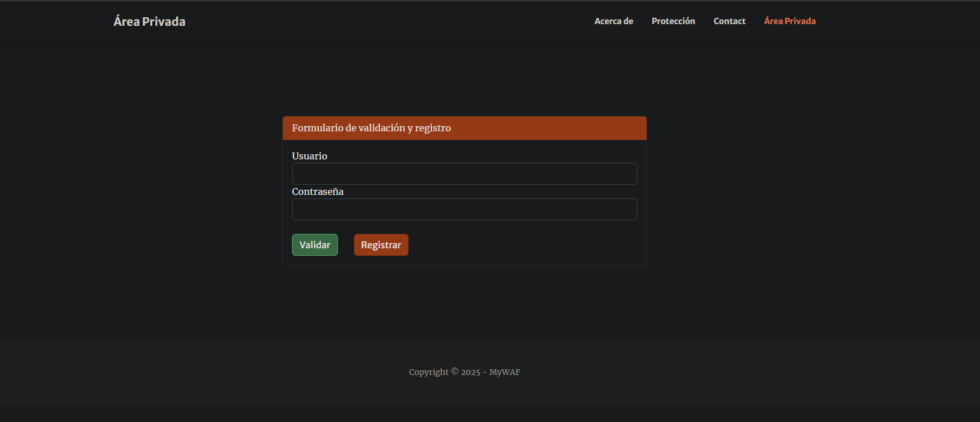Focus the Usuario input field
Viewport: 980px width, 422px height.
point(464,174)
